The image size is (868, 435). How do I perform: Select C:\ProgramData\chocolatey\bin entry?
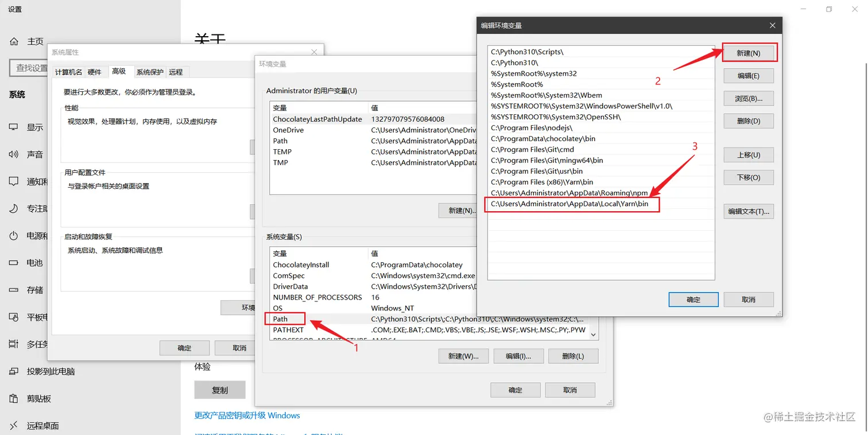coord(601,139)
